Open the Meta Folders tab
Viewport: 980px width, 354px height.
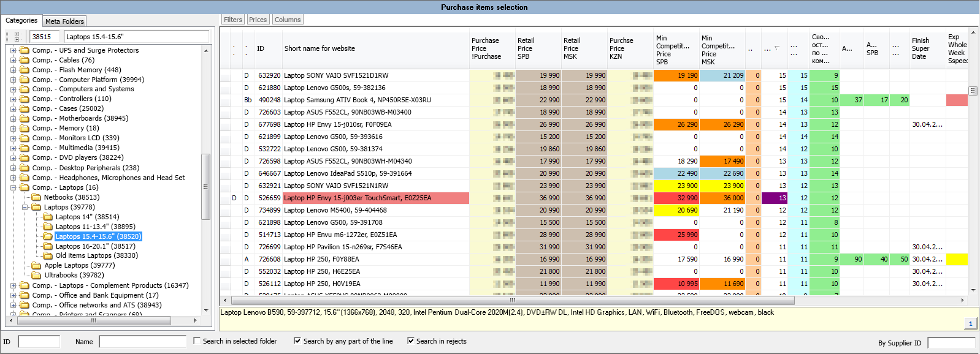[x=64, y=21]
